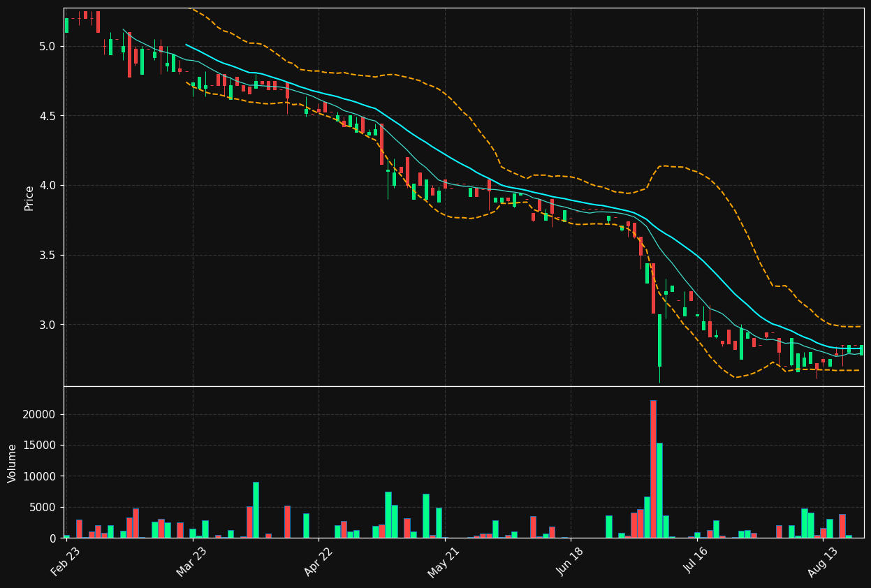
Task: Click the May 21 date label
Action: point(444,561)
